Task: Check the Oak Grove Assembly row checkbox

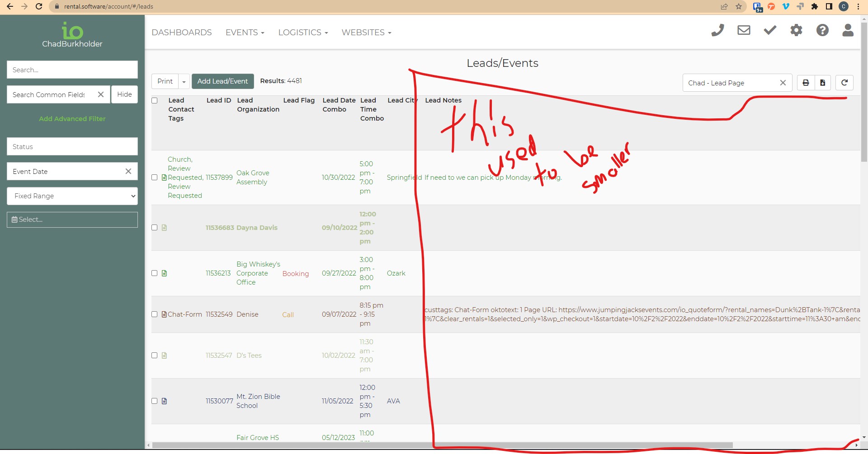Action: click(x=155, y=178)
